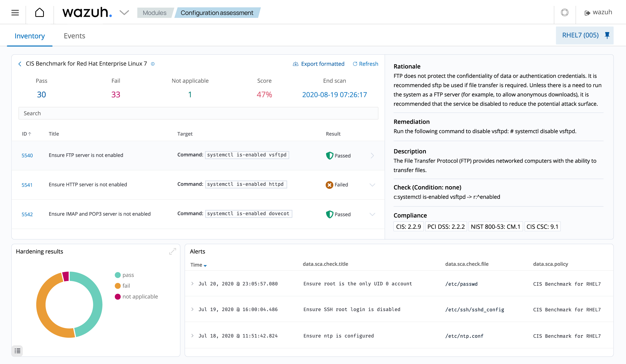Click the Fail count 33

tap(115, 95)
